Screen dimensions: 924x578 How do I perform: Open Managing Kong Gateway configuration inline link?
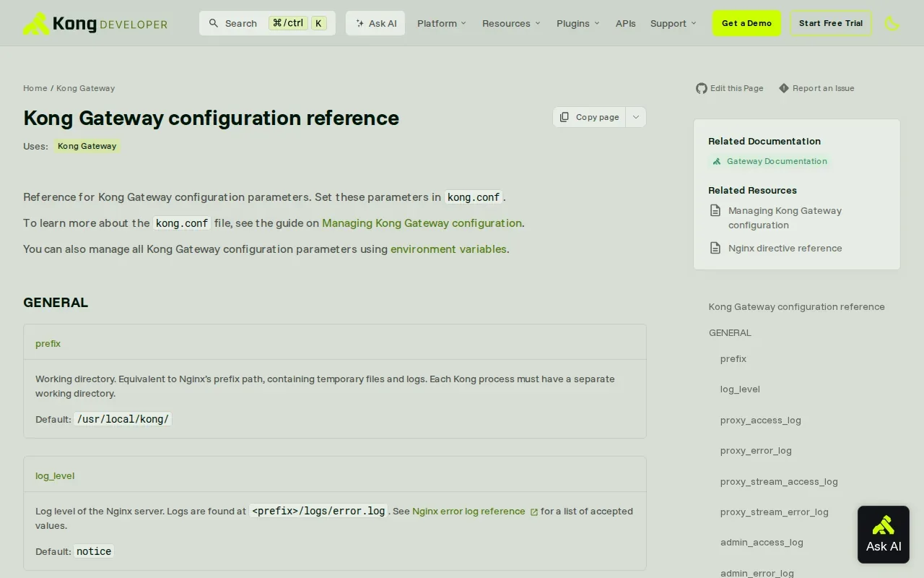(x=422, y=223)
